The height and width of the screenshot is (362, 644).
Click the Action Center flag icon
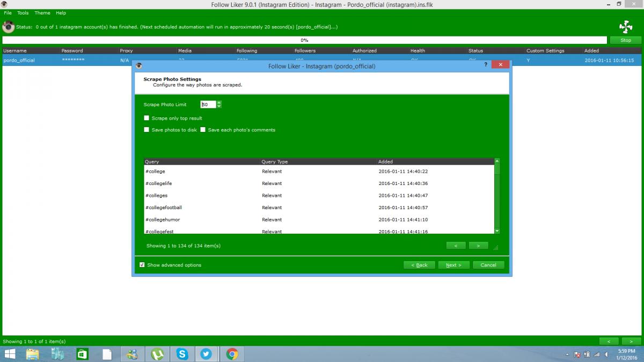click(577, 354)
